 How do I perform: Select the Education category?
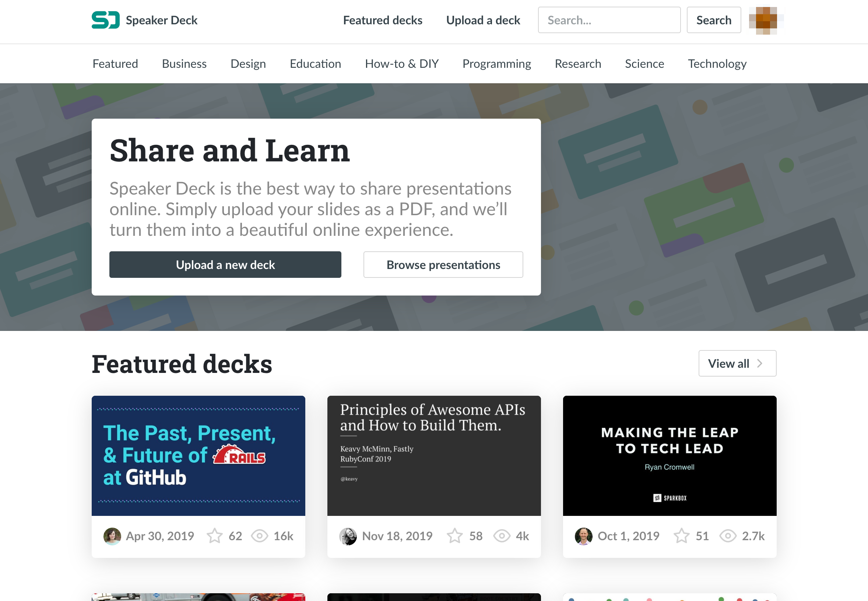(x=315, y=64)
